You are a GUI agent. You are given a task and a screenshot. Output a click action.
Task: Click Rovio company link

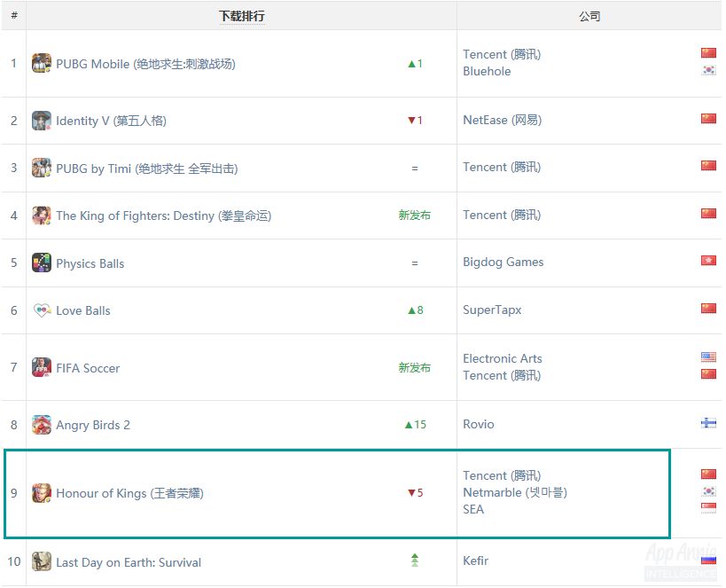pos(479,425)
